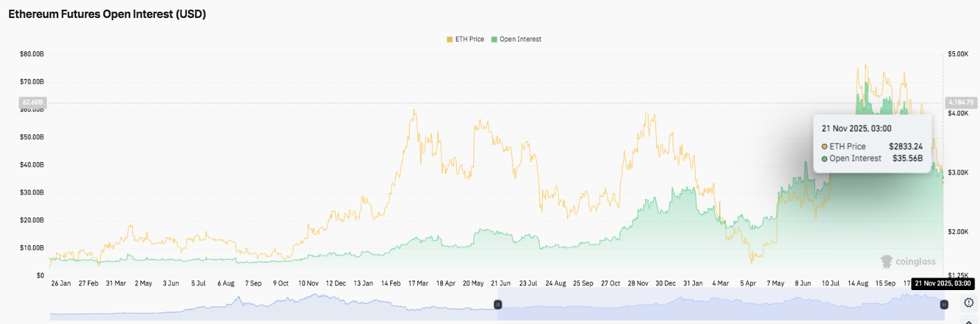Click the coinglass watermark logo icon

[887, 262]
